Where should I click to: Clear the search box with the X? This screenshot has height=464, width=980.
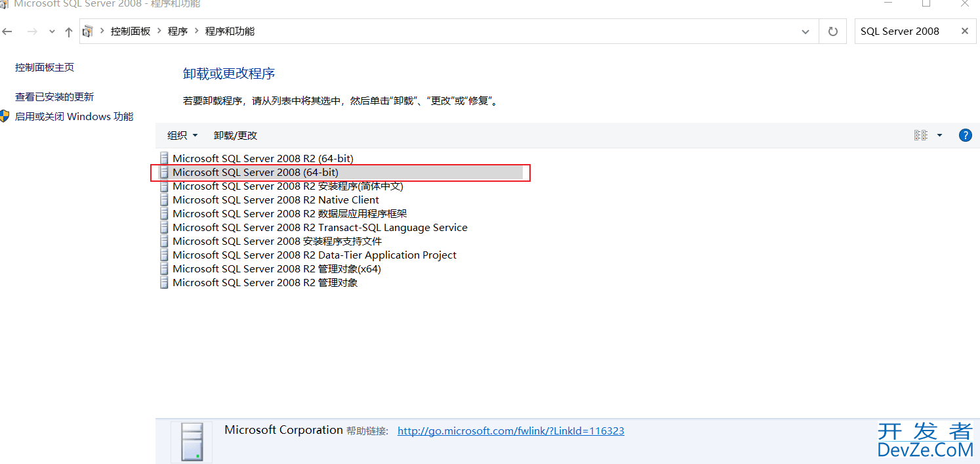pos(965,31)
